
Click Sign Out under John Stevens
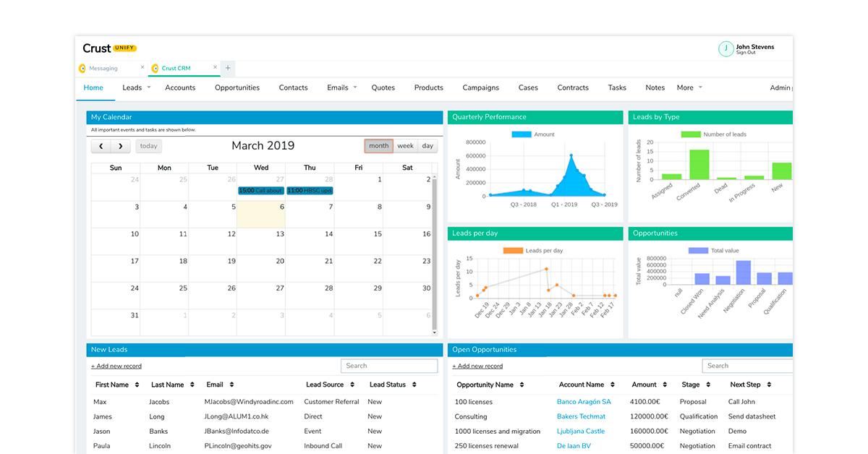pyautogui.click(x=746, y=53)
